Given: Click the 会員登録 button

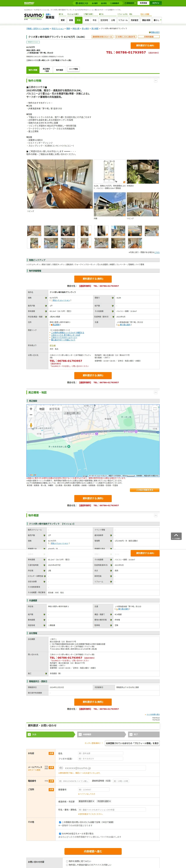Looking at the screenshot, I should coord(143,3).
